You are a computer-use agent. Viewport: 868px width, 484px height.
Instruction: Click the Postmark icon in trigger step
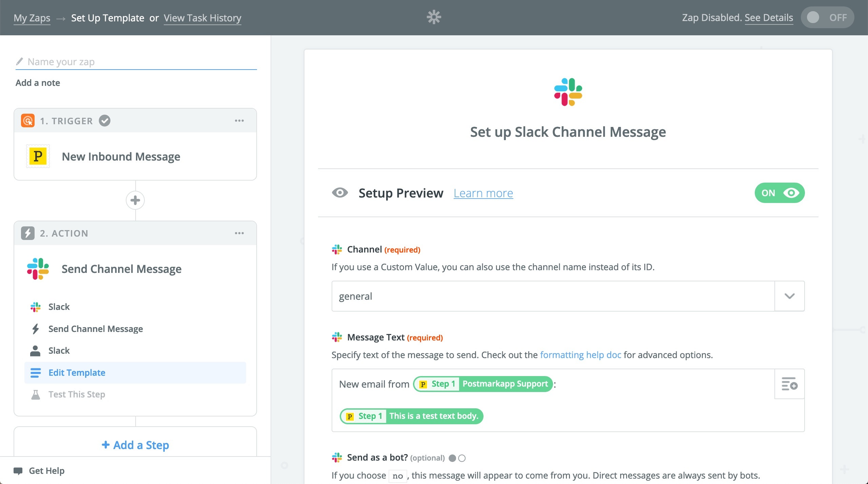(x=38, y=156)
